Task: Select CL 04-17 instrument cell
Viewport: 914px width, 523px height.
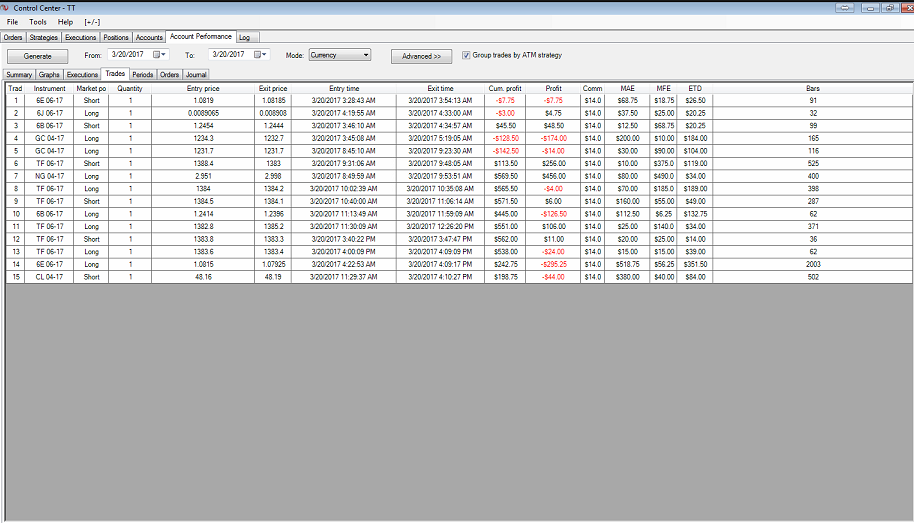Action: [50, 277]
